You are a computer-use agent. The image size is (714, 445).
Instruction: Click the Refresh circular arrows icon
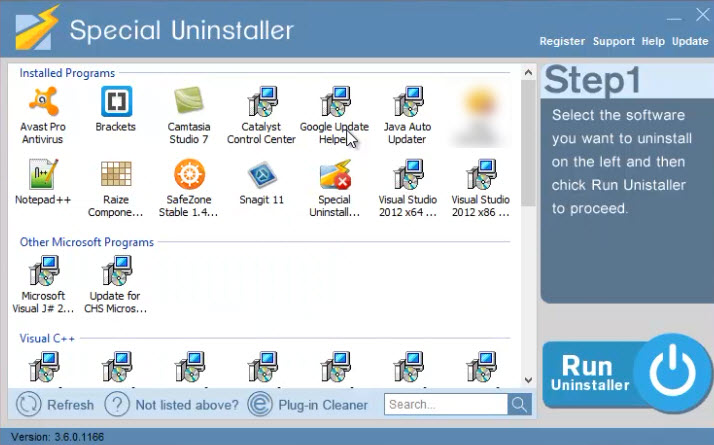coord(28,404)
